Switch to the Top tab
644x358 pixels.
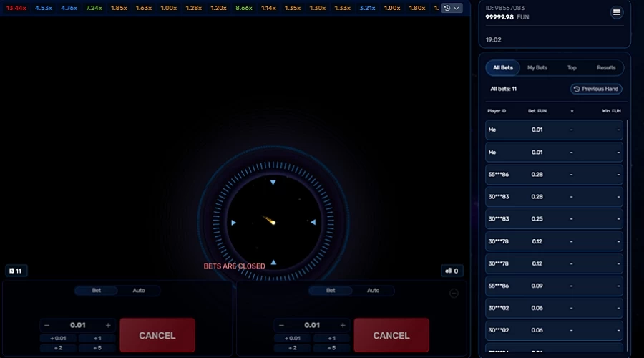(572, 68)
